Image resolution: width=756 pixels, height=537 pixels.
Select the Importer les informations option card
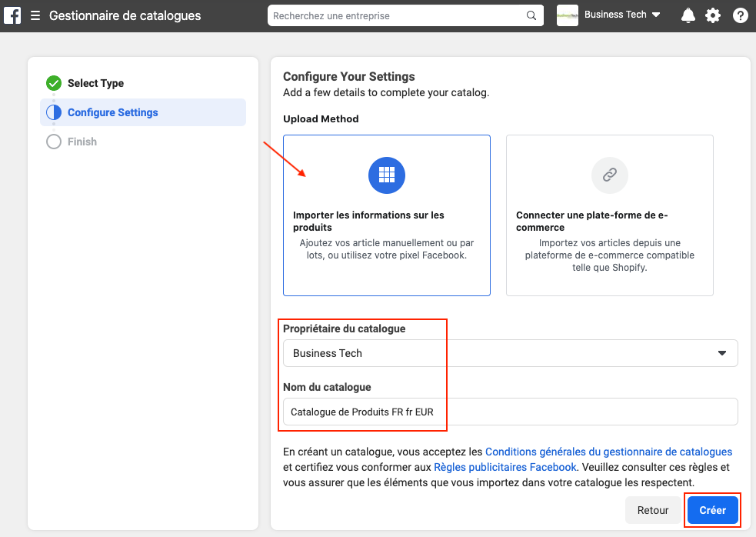pos(386,231)
